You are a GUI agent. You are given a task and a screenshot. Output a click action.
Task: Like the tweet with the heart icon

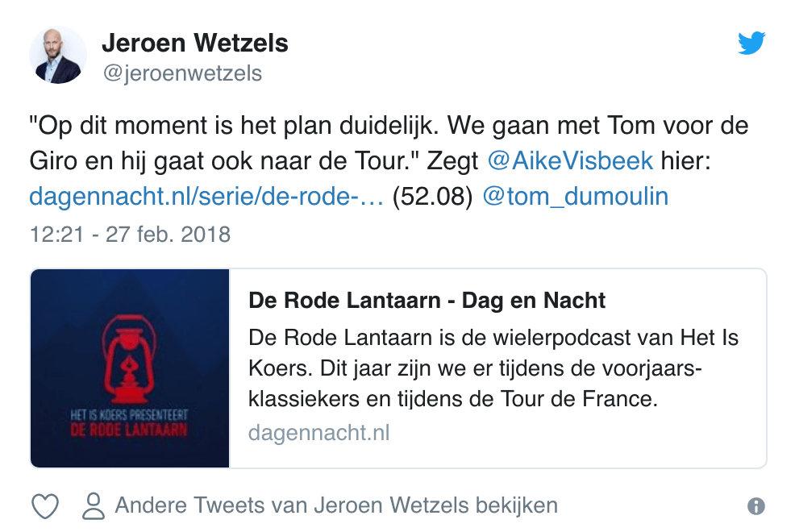click(x=44, y=506)
